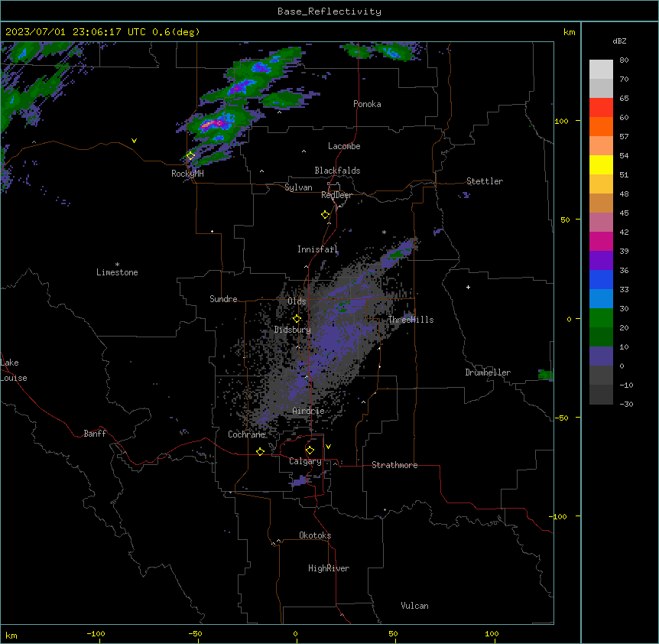
Task: Select the yellow V marker northwest of RockyMH
Action: (134, 141)
